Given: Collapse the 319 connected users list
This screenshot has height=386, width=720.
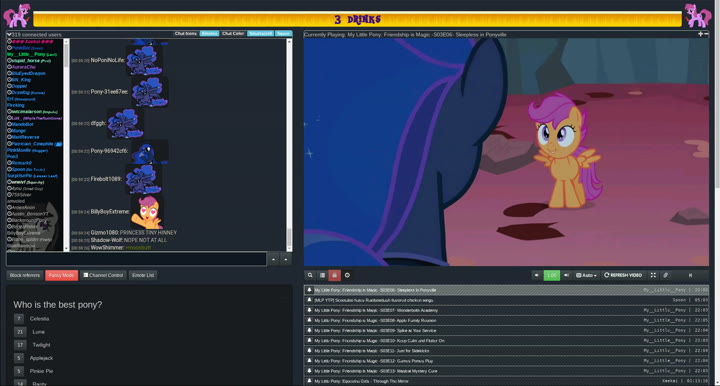Looking at the screenshot, I should point(9,34).
